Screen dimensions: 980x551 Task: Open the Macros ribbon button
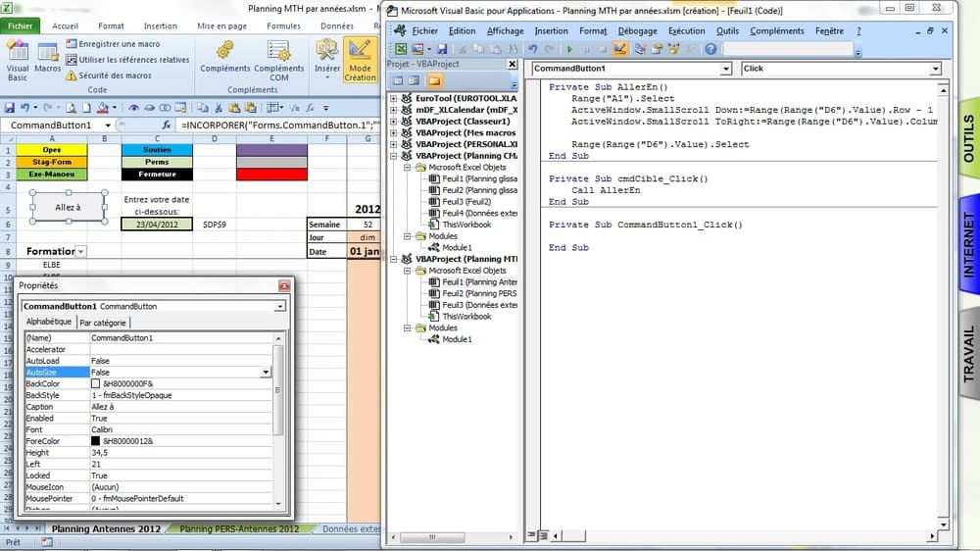tap(47, 59)
